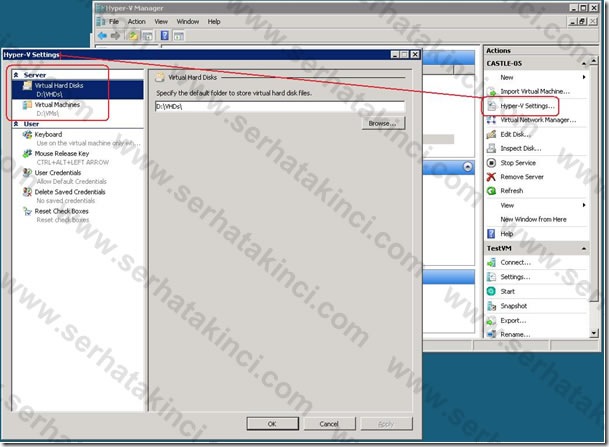Select the Virtual Machines folder icon in Server list
Viewport: 609px width, 447px height.
27,105
